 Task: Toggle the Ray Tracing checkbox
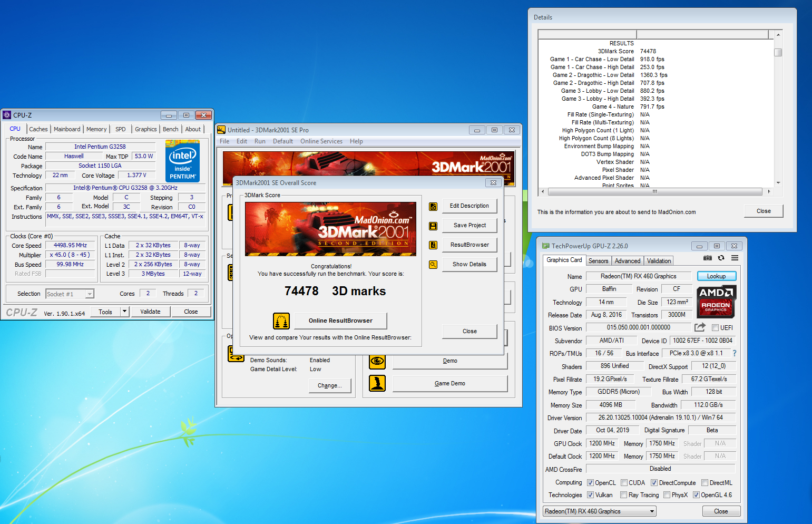(x=624, y=494)
